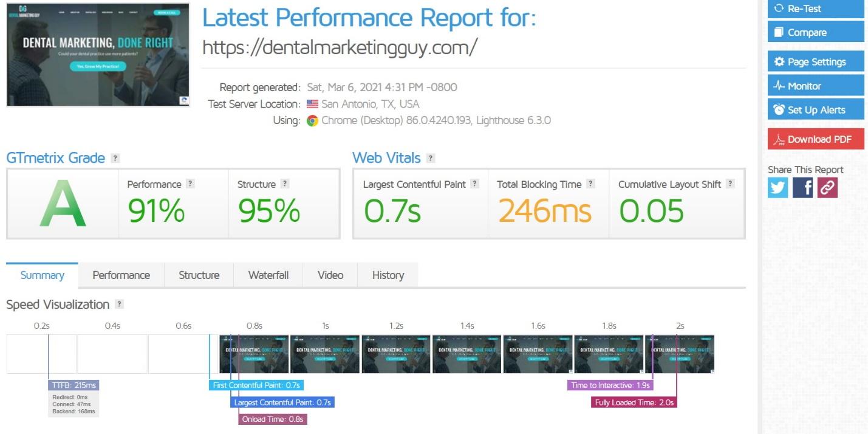The width and height of the screenshot is (868, 434).
Task: Open Largest Contentful Paint help icon
Action: (475, 184)
